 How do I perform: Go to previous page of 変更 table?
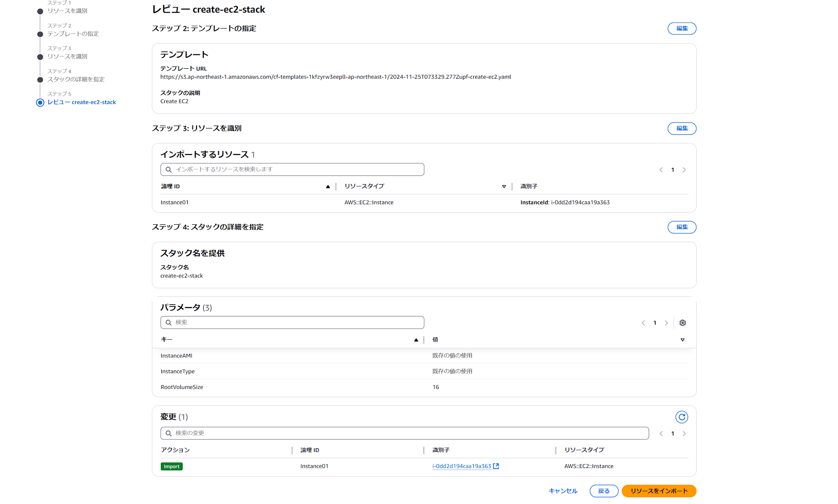(661, 434)
